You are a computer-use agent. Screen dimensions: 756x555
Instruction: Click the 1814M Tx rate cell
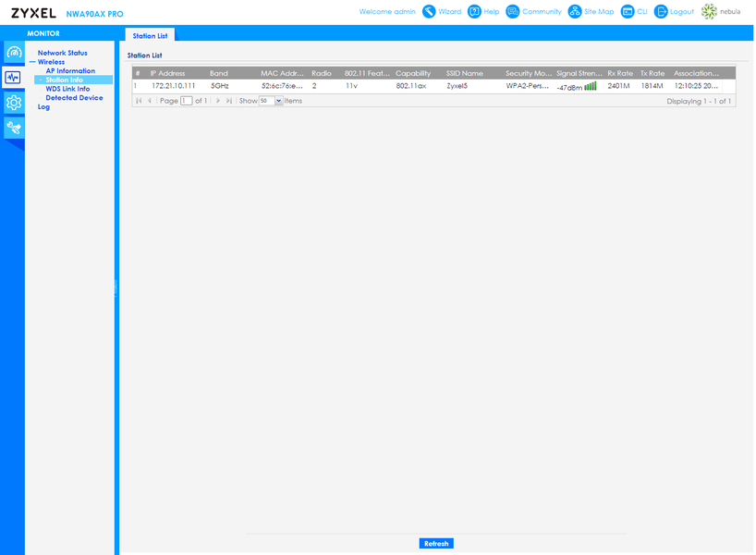[x=652, y=86]
